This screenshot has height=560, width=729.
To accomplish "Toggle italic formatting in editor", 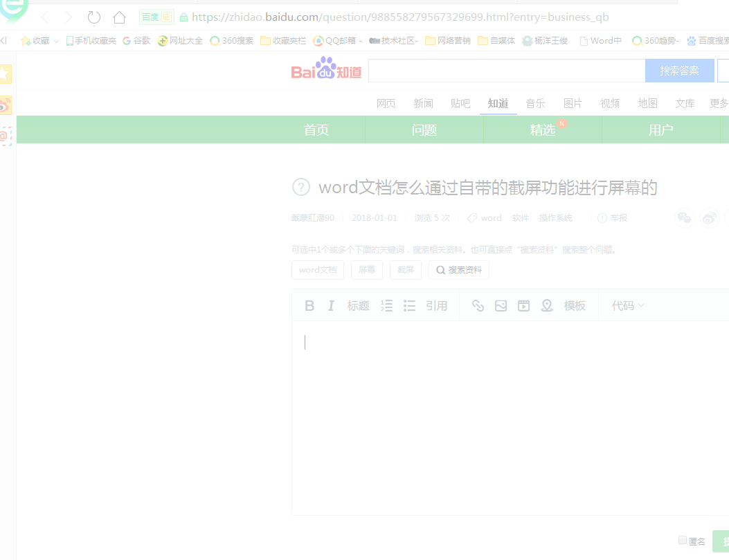I will (331, 306).
